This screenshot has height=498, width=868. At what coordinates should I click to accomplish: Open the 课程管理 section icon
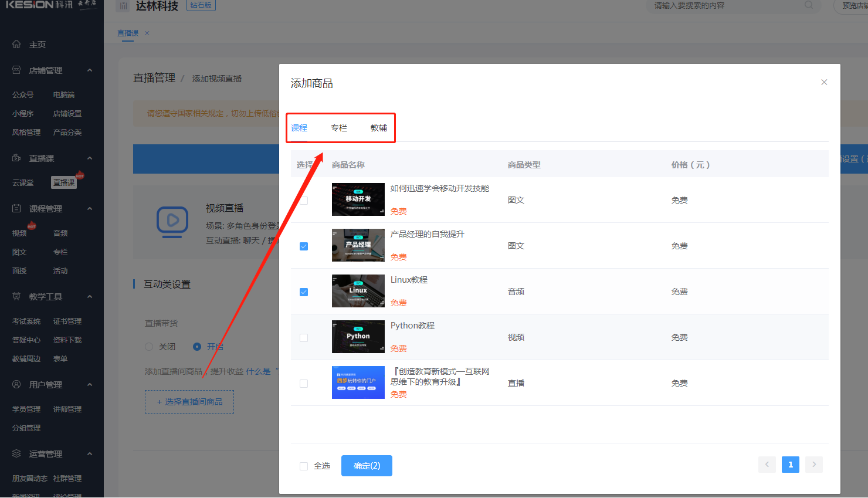pyautogui.click(x=16, y=208)
